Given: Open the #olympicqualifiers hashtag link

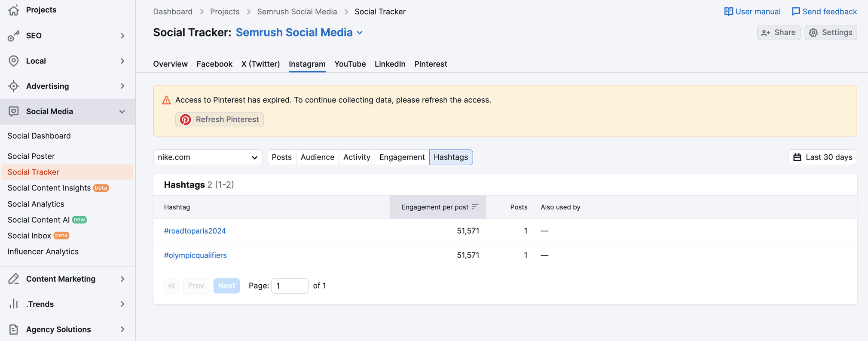Looking at the screenshot, I should click(196, 255).
